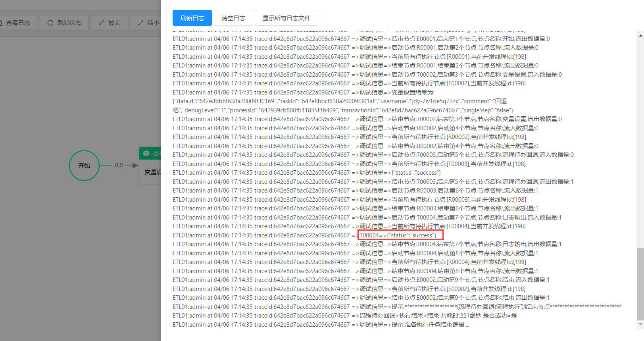Click the cube icon on the 变量设置 node
This screenshot has height=341, width=644.
(x=146, y=153)
